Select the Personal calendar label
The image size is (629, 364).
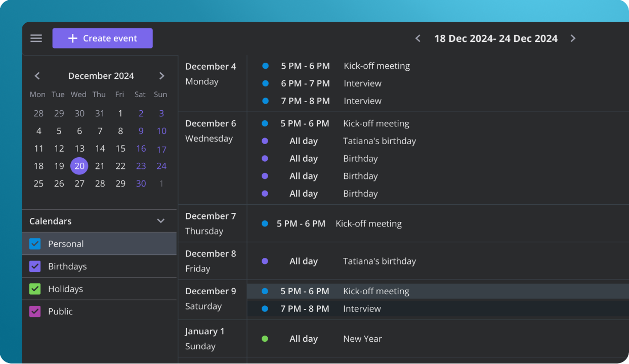(66, 244)
